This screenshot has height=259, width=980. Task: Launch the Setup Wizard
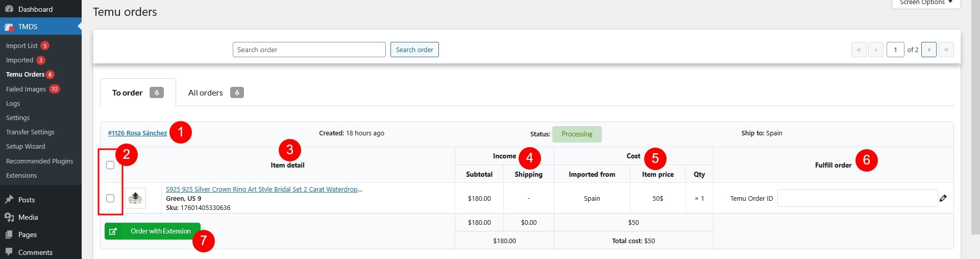[26, 146]
